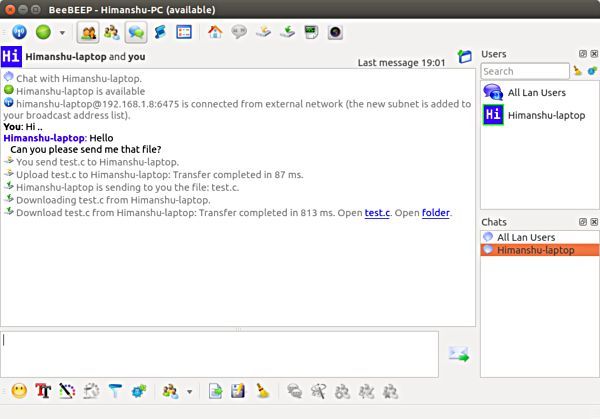Click the gray speech bubble icon in top toolbar
The width and height of the screenshot is (600, 419).
click(239, 32)
